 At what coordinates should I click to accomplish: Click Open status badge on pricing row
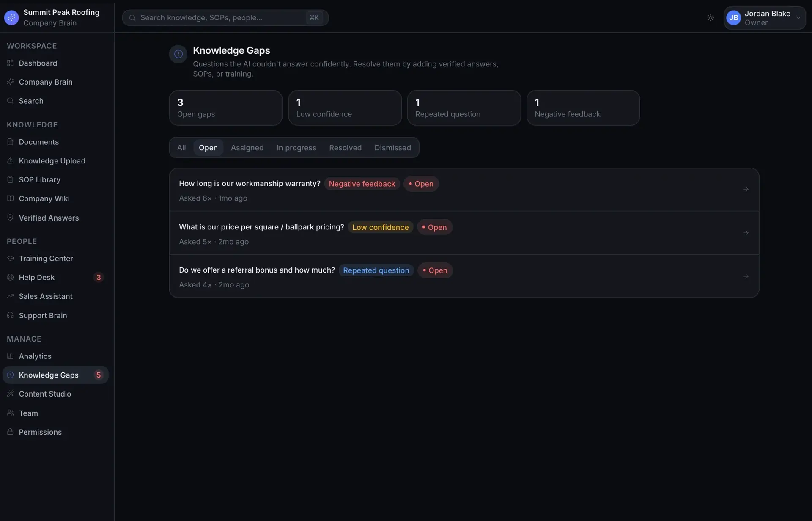tap(434, 227)
